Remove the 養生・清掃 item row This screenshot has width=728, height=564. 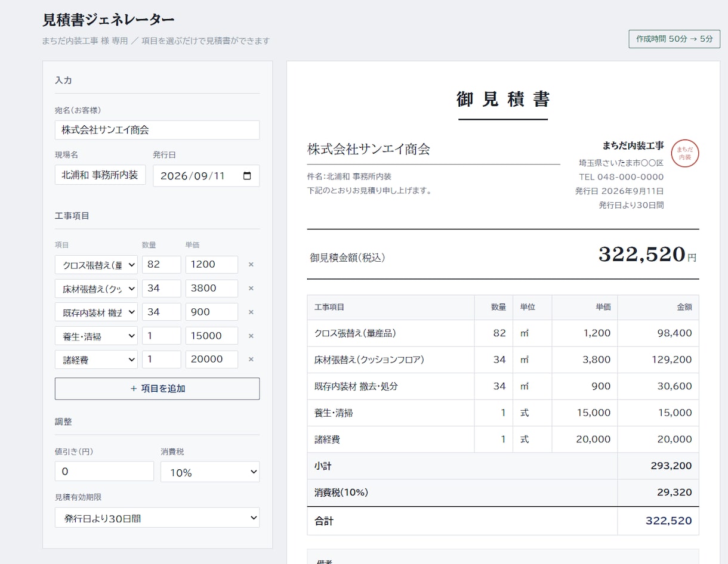point(251,336)
